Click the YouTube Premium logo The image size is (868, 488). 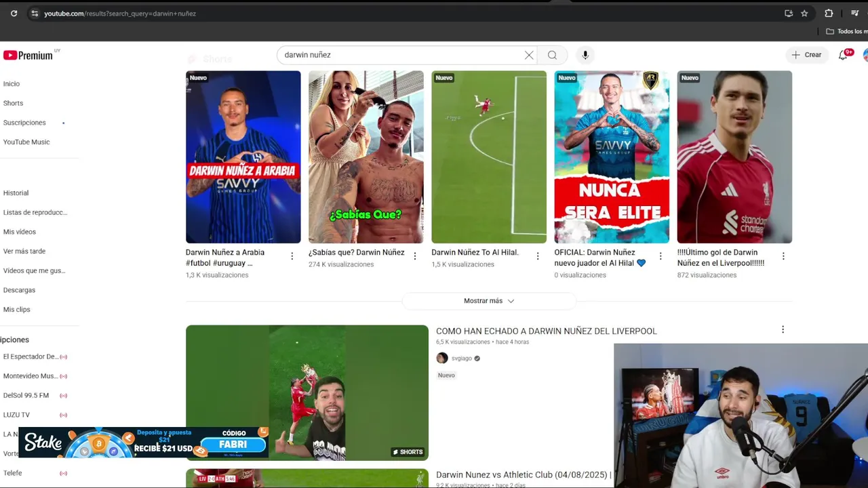[x=28, y=56]
